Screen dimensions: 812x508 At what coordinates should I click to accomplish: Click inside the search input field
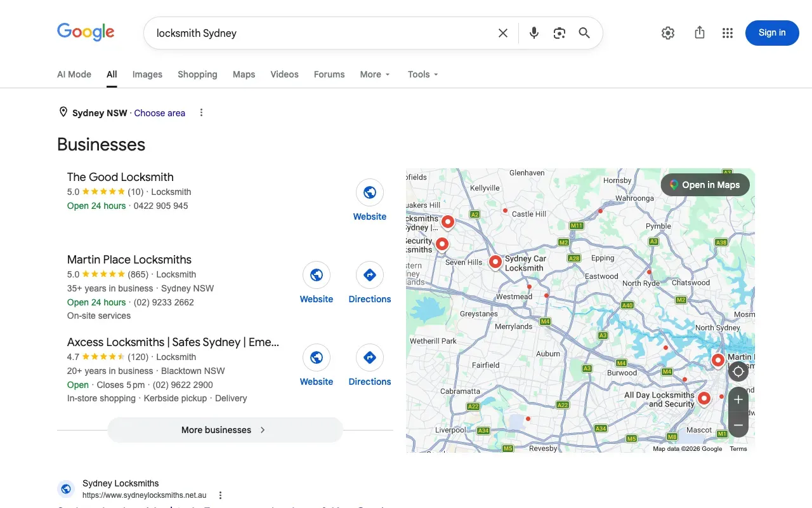coord(324,33)
